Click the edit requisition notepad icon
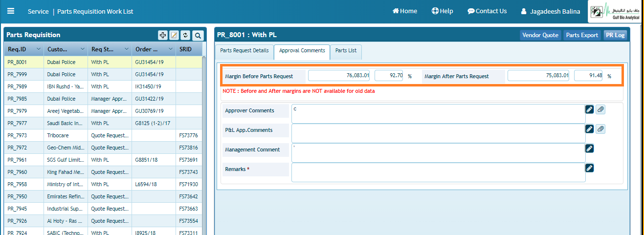 [174, 35]
